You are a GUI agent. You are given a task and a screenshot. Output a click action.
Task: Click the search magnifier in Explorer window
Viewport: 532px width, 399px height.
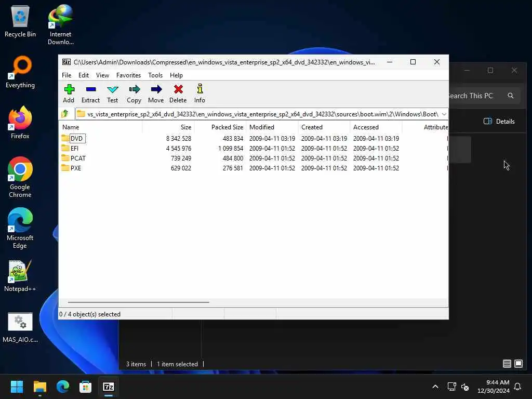(x=510, y=96)
